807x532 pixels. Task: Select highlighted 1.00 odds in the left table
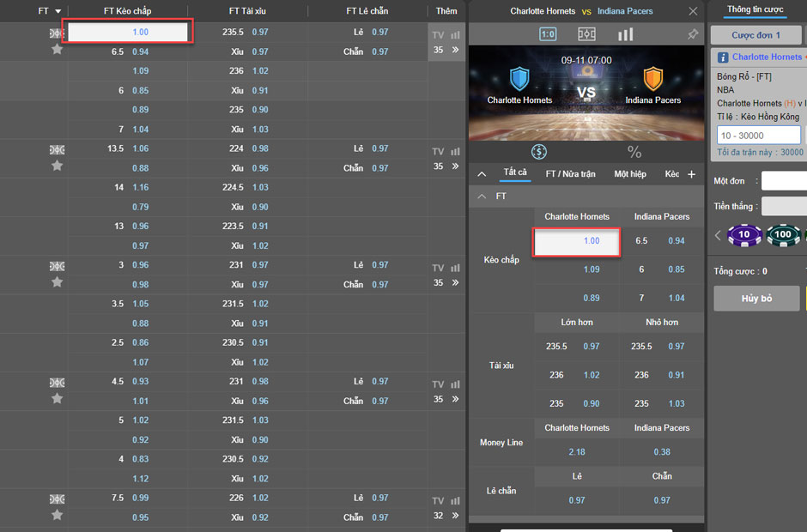(128, 32)
